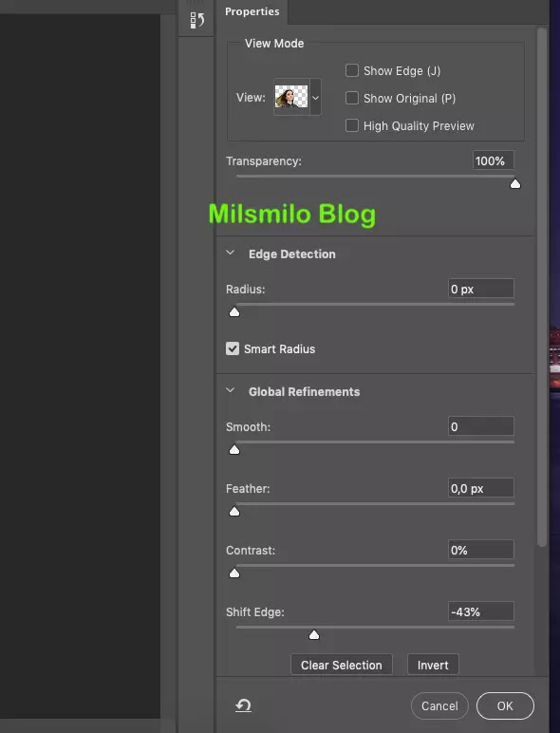The height and width of the screenshot is (733, 560).
Task: Click the Shift Edge label
Action: coord(254,611)
